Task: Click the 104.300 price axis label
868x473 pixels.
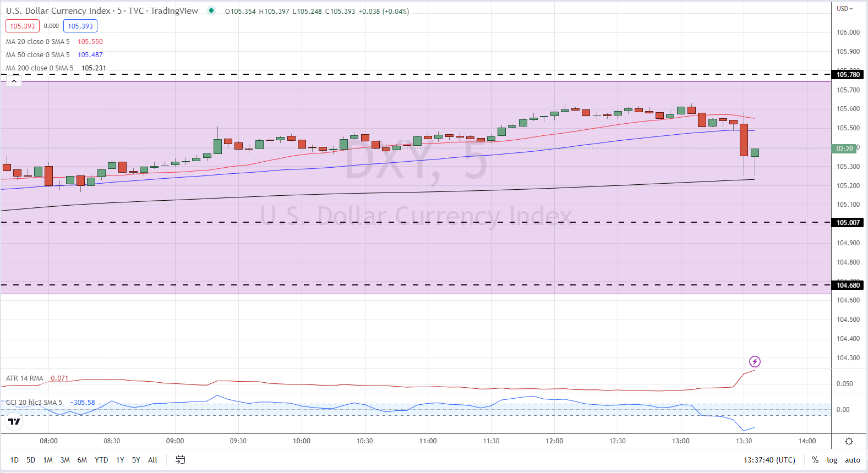Action: point(848,358)
